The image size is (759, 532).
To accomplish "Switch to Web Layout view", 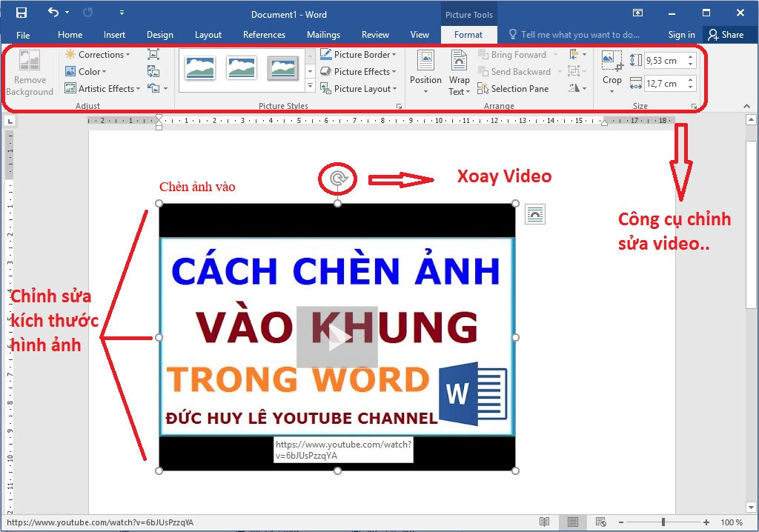I will 600,522.
